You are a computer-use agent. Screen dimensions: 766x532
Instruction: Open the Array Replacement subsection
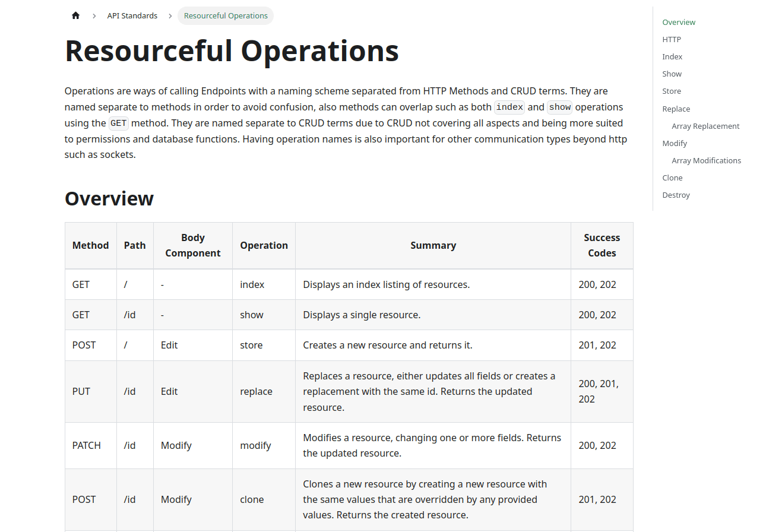tap(705, 126)
